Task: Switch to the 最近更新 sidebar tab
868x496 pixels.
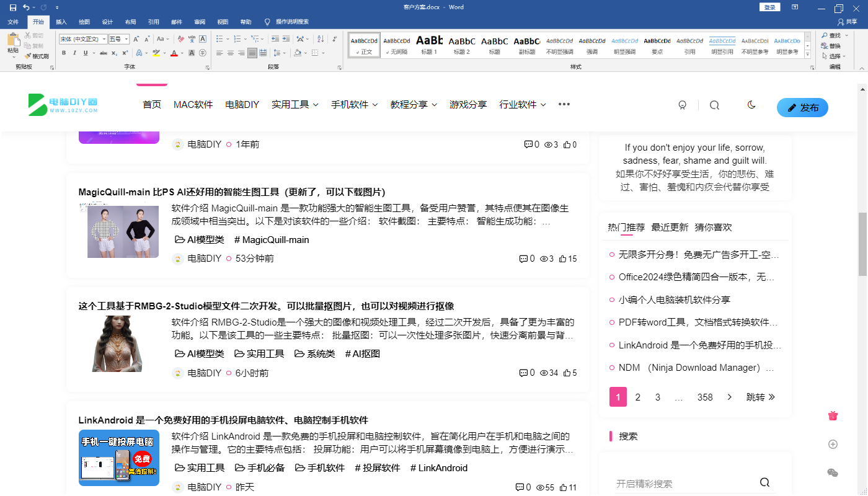Action: click(670, 227)
